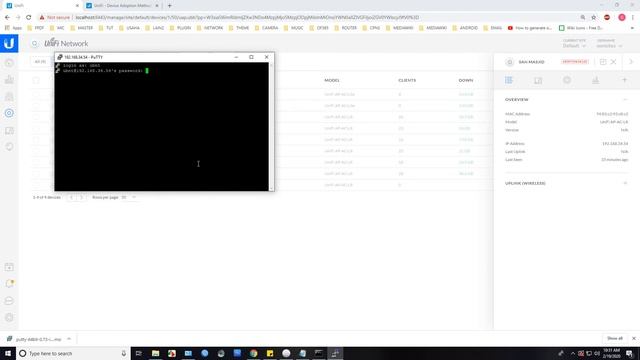Click the Ubiquiti logo at top left

(9, 43)
